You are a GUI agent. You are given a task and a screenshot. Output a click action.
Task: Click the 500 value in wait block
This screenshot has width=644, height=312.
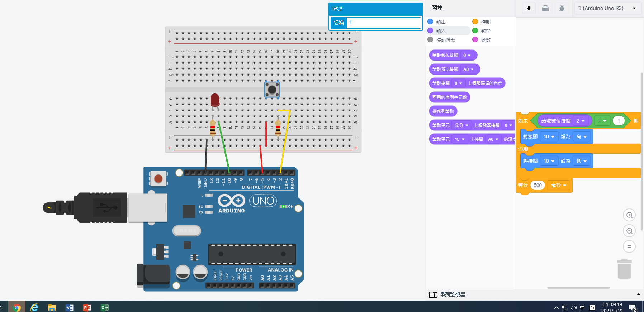[538, 185]
